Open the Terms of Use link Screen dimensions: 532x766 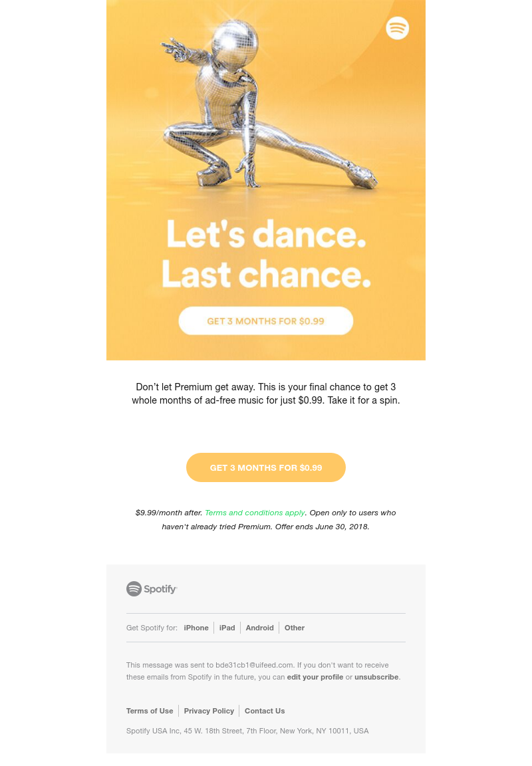150,711
